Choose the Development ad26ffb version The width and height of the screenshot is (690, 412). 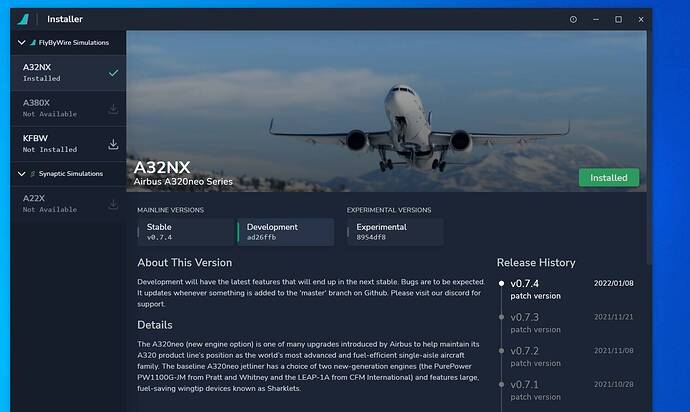(286, 232)
